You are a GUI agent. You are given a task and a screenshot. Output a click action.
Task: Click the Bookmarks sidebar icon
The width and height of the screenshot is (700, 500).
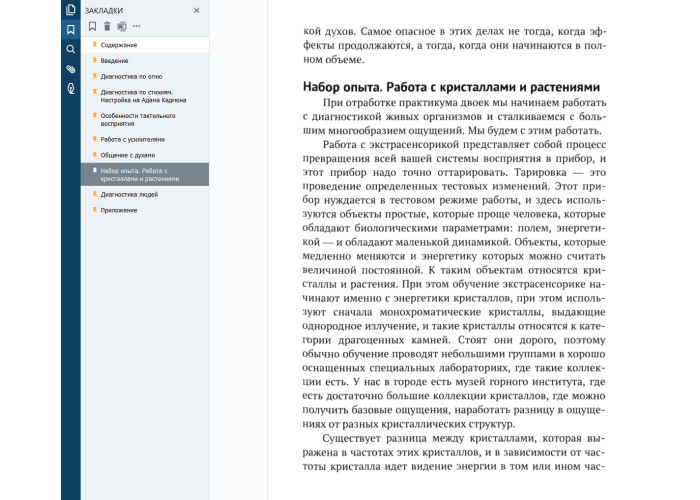click(70, 29)
